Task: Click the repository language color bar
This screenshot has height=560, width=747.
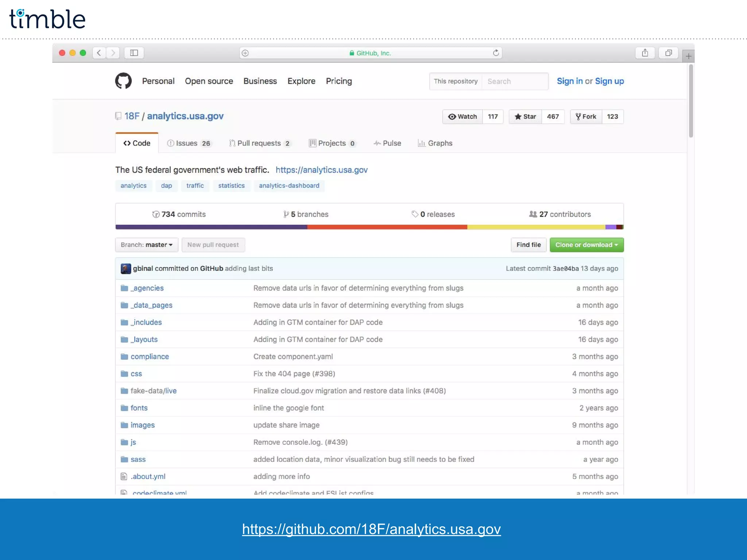Action: [x=369, y=227]
